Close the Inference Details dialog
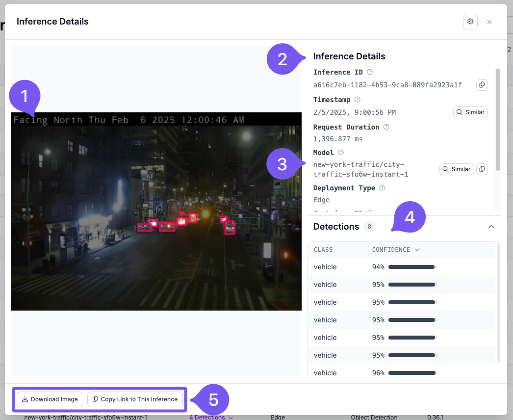Screen dimensions: 513x420 [x=489, y=22]
